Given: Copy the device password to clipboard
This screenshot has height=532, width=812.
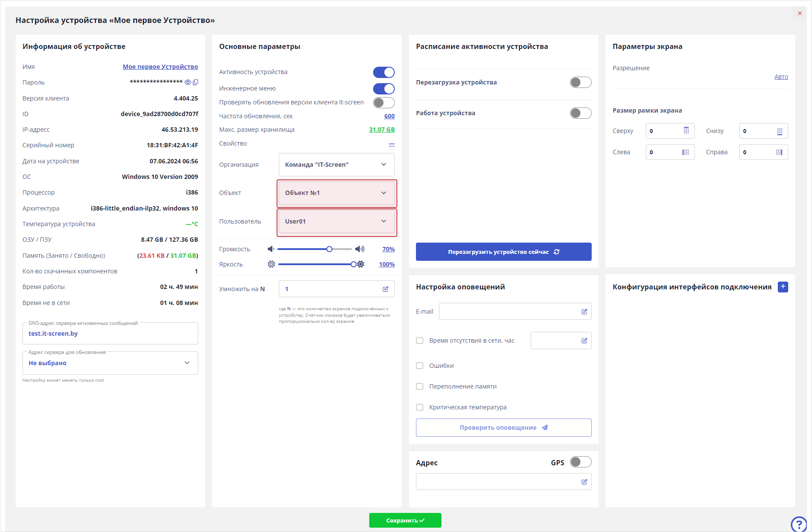Looking at the screenshot, I should pyautogui.click(x=196, y=82).
